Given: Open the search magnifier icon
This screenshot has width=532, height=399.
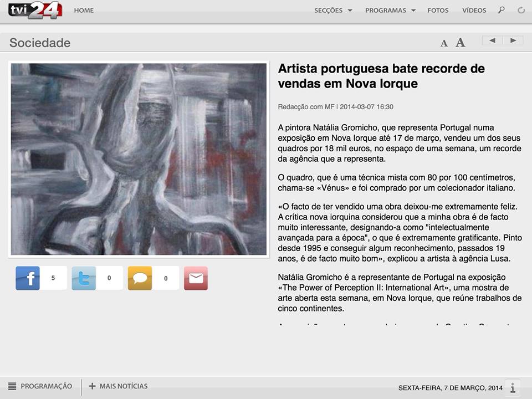Looking at the screenshot, I should click(501, 10).
